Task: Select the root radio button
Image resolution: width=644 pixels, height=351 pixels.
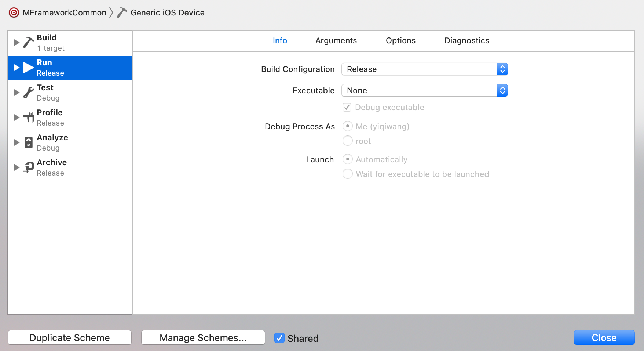Action: tap(348, 141)
